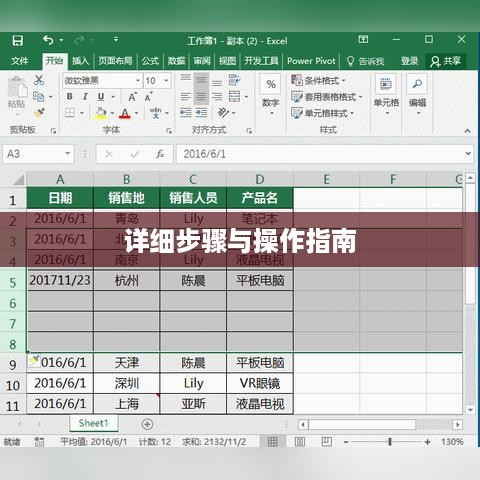The height and width of the screenshot is (480, 480).
Task: Expand the formula bar chevron
Action: point(468,154)
